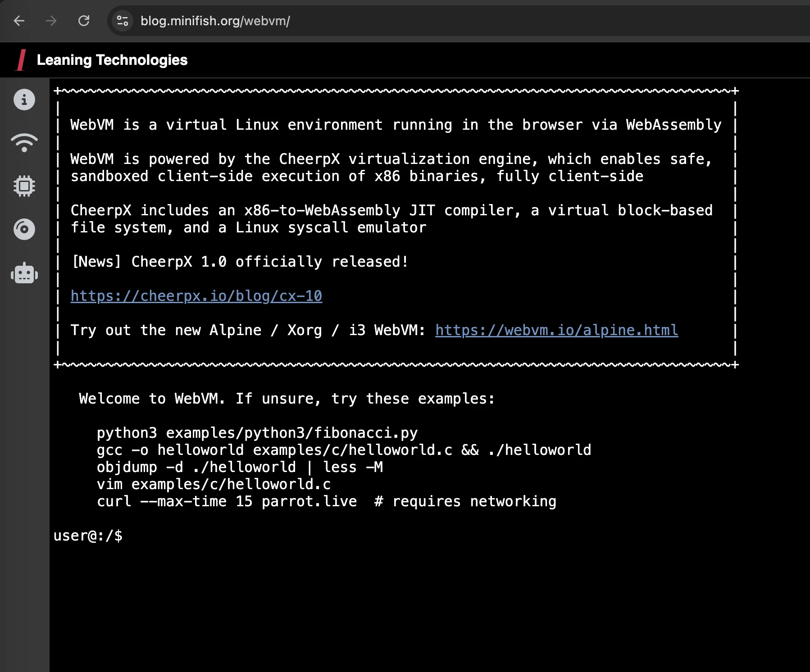View site information icon beside the URL
Screen dimensions: 810x672
point(122,21)
